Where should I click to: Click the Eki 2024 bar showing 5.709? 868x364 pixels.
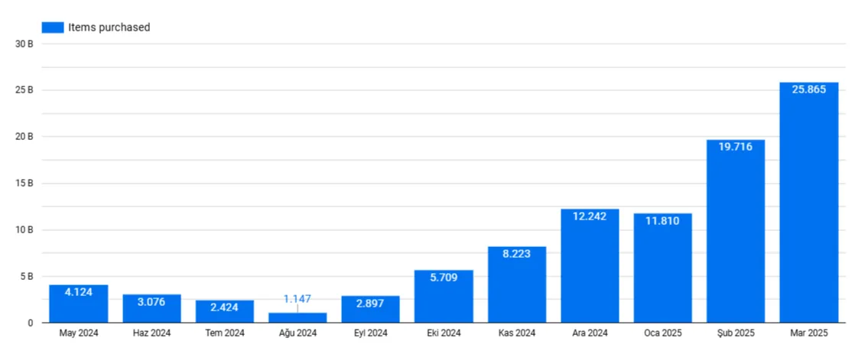(444, 297)
